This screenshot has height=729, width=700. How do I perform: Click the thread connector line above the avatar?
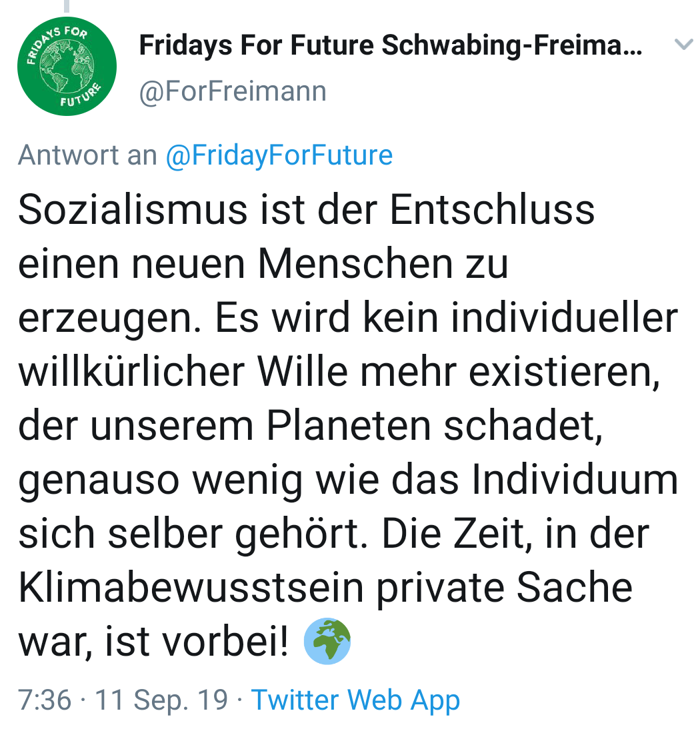pos(66,6)
